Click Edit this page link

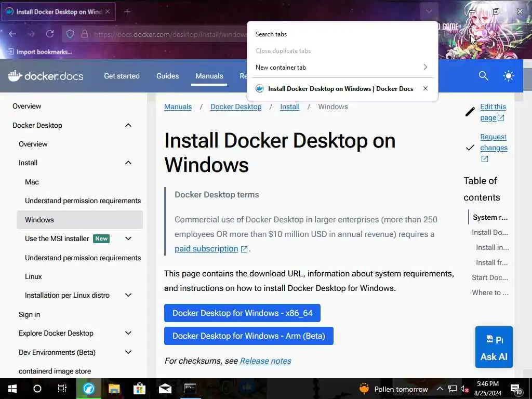(x=493, y=112)
